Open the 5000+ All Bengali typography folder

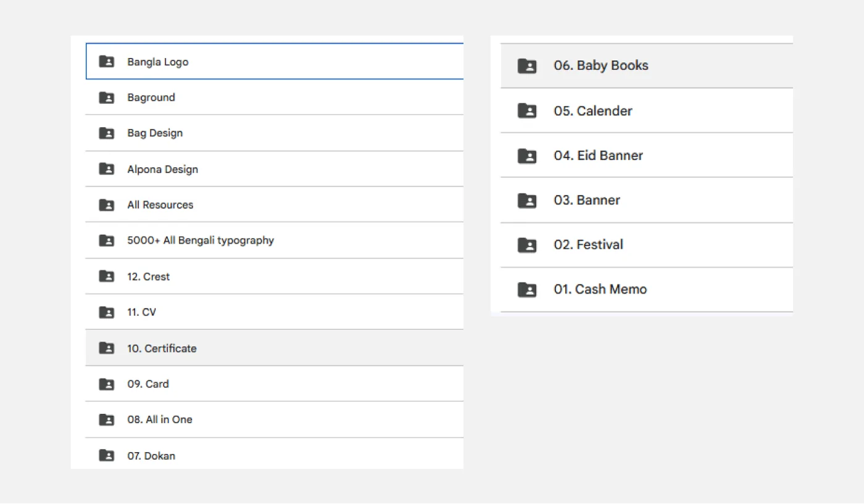click(x=200, y=241)
